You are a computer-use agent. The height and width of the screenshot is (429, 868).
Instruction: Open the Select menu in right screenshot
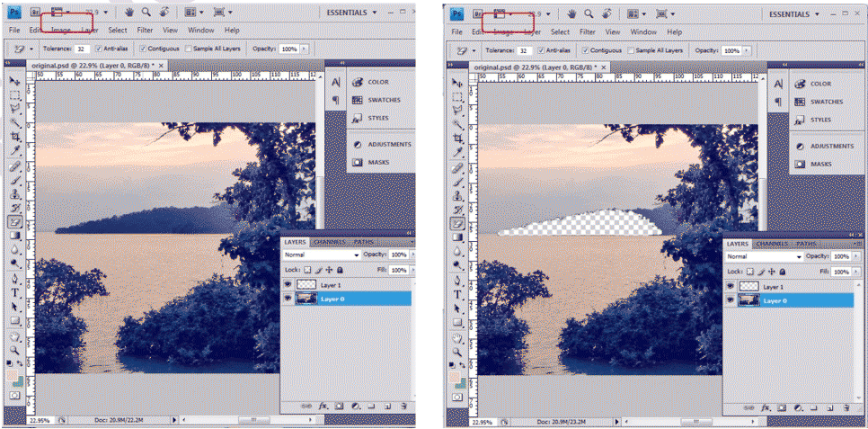[560, 32]
